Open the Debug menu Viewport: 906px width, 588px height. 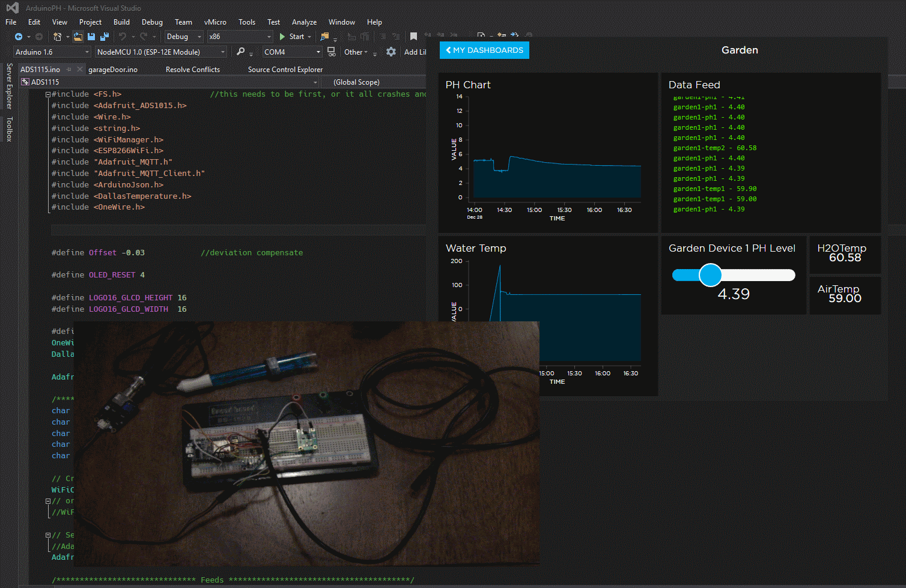(152, 22)
